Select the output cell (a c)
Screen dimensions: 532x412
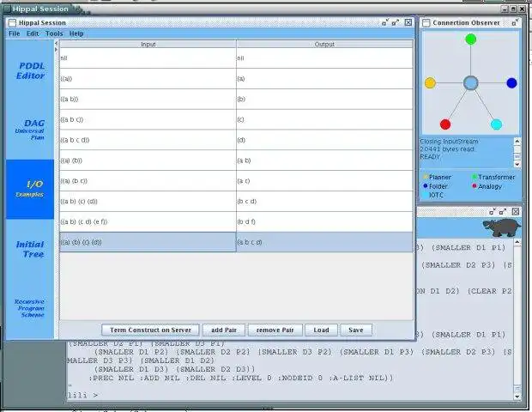[x=324, y=181]
